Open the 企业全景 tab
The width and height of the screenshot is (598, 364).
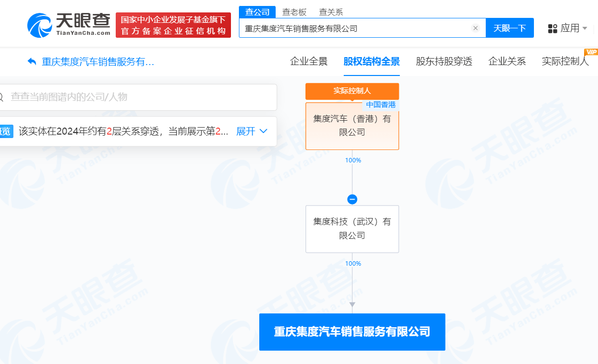coord(308,62)
